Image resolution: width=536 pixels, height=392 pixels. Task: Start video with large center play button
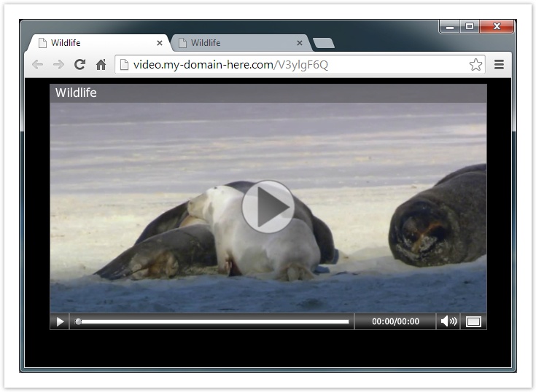(268, 207)
